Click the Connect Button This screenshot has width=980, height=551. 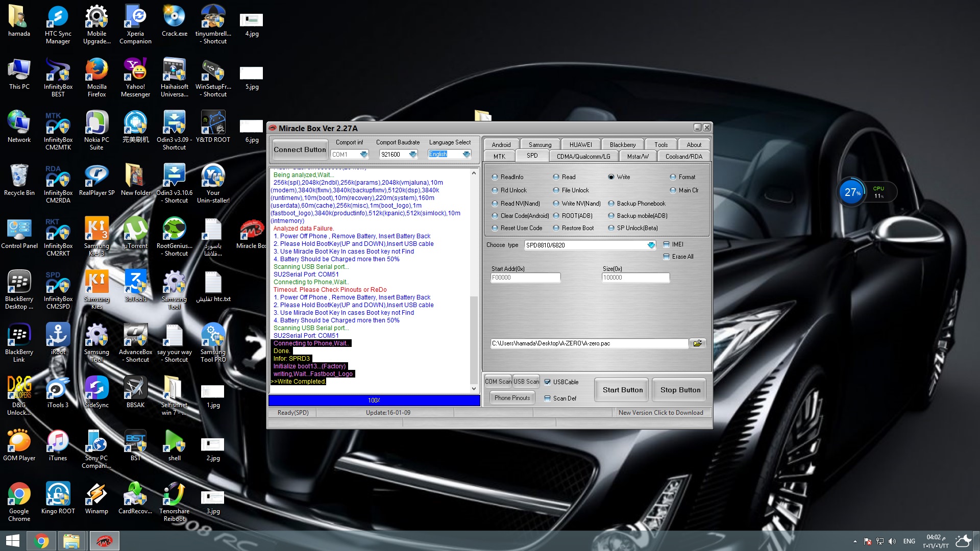tap(300, 149)
